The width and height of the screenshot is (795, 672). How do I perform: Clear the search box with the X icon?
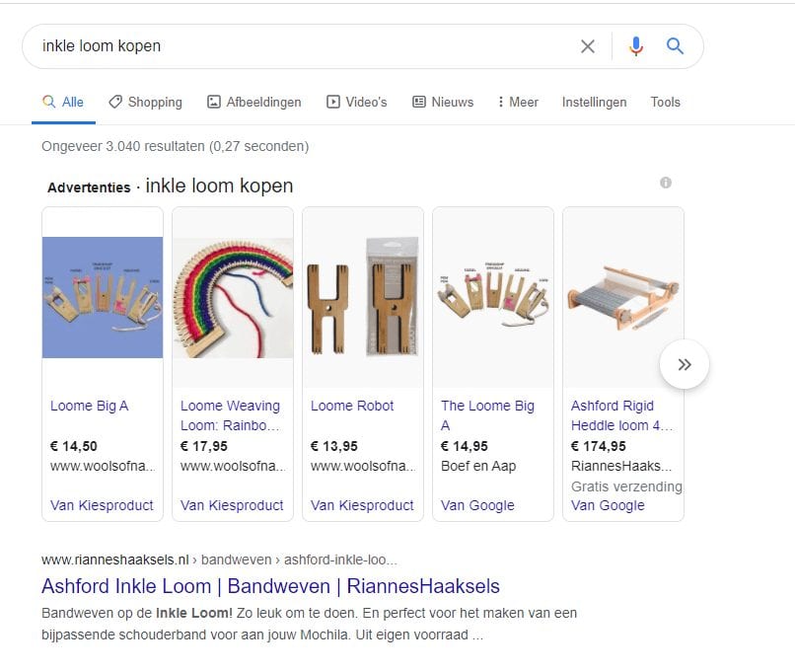587,46
